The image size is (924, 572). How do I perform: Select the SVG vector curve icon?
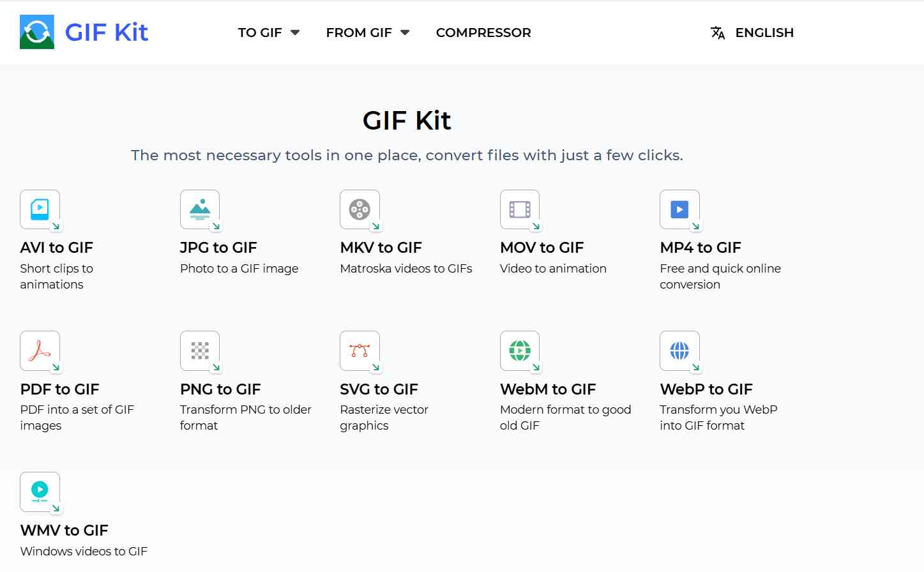coord(360,351)
